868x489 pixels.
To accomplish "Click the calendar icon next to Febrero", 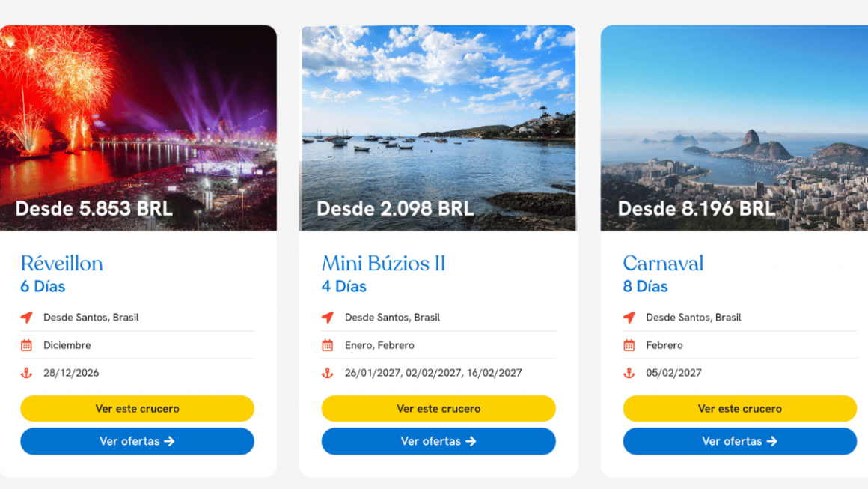I will click(630, 345).
